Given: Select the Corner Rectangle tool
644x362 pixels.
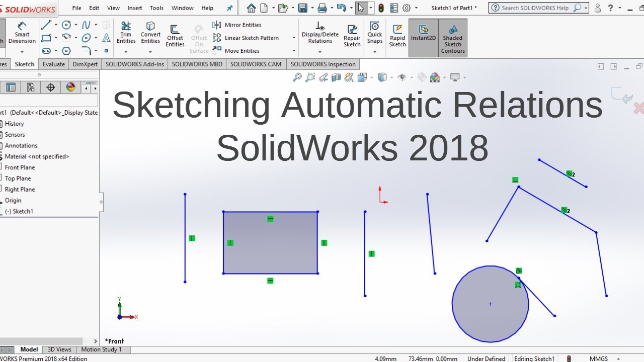Looking at the screenshot, I should [x=46, y=38].
